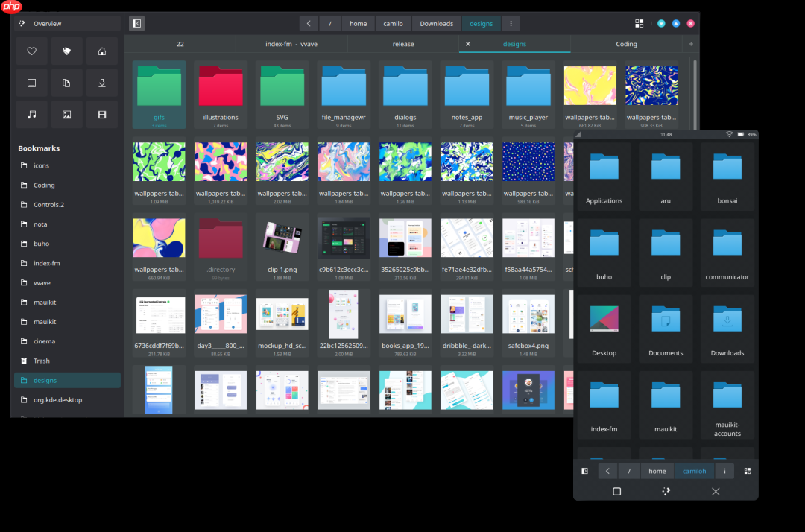
Task: Go to Home via sidebar house icon
Action: [x=102, y=51]
